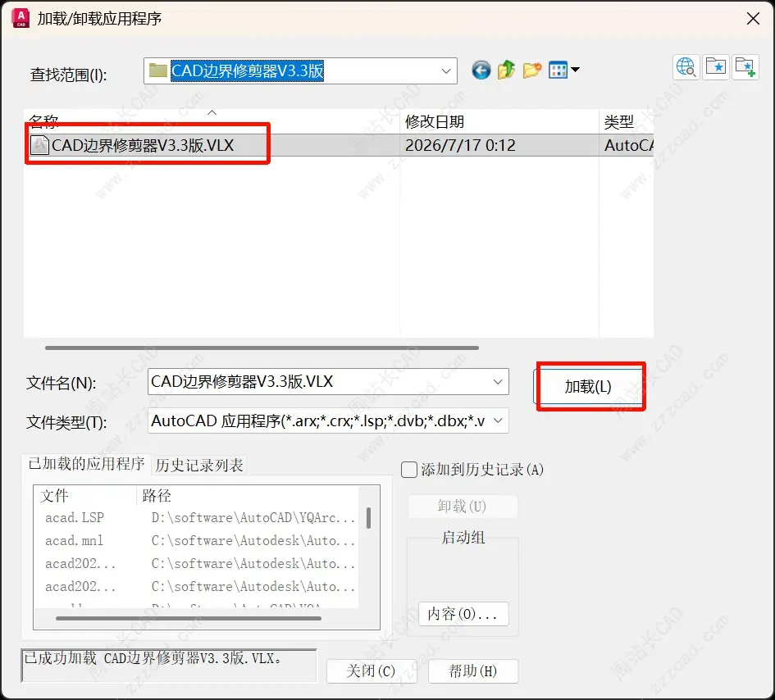Viewport: 775px width, 700px height.
Task: Close the 加载/卸载应用程序 dialog
Action: [x=753, y=19]
